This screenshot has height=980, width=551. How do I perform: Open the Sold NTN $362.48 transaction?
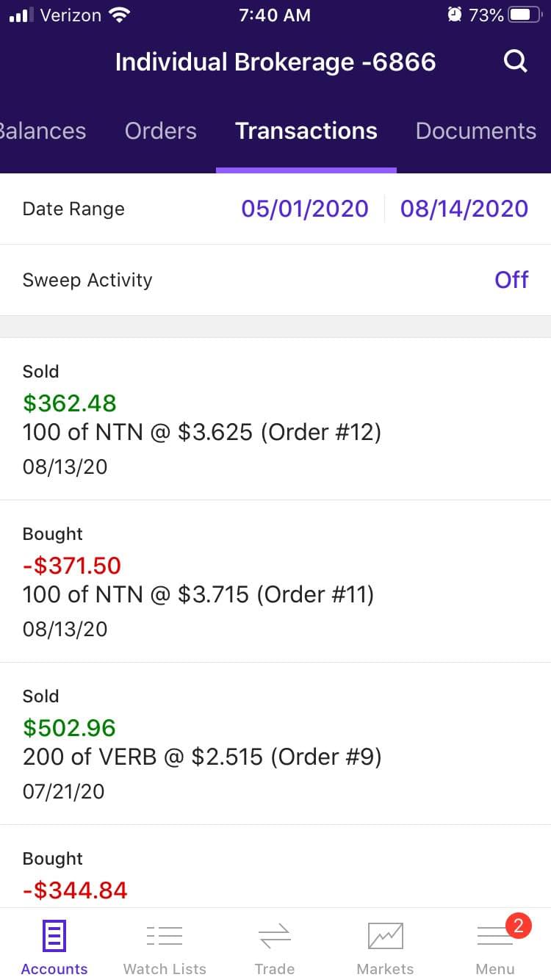pos(275,419)
